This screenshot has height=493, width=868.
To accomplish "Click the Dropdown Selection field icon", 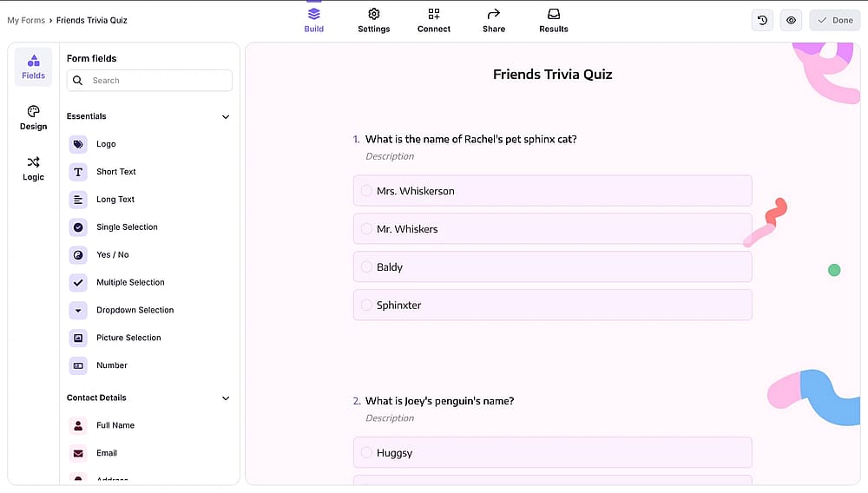I will [x=78, y=310].
